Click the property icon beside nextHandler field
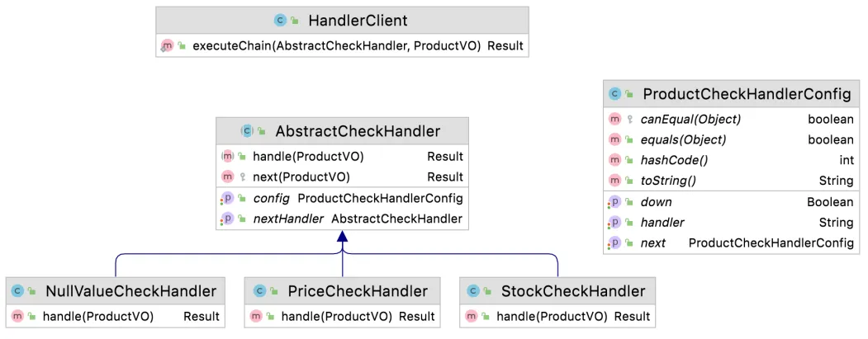This screenshot has height=339, width=868. (x=228, y=219)
